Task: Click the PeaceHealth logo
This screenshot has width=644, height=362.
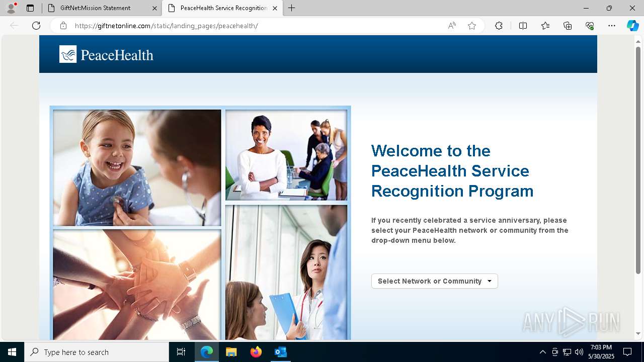Action: (106, 54)
